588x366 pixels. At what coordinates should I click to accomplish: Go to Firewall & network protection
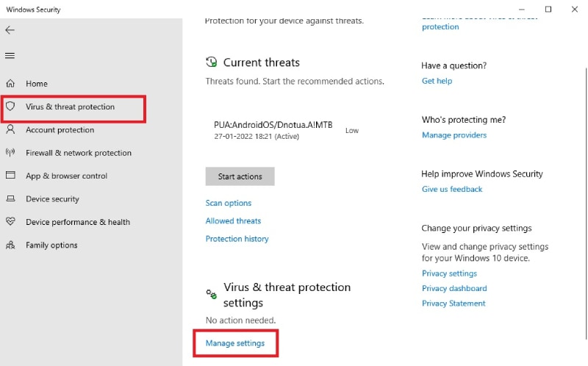pyautogui.click(x=78, y=153)
